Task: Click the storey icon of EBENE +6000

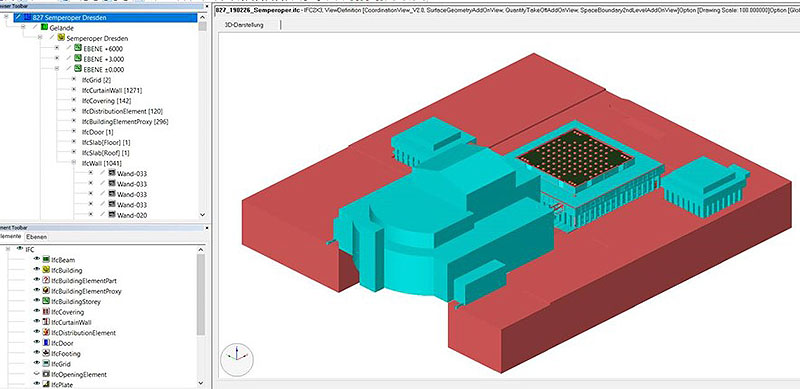Action: coord(78,48)
